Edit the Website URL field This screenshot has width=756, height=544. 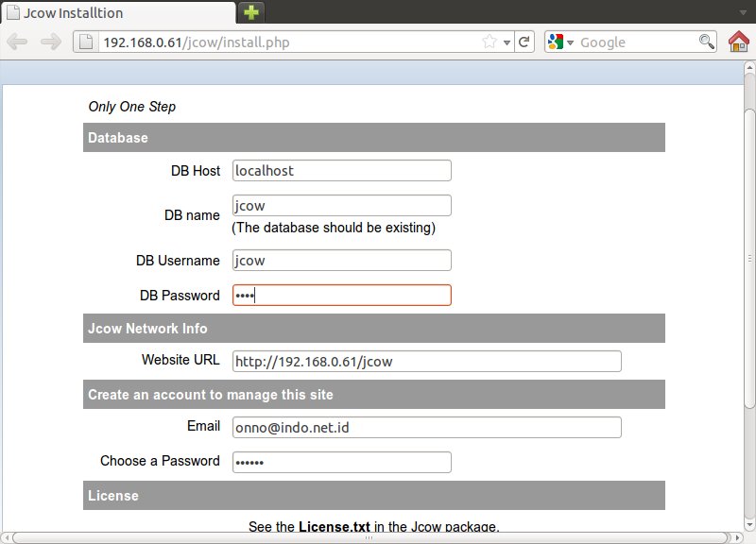(426, 361)
